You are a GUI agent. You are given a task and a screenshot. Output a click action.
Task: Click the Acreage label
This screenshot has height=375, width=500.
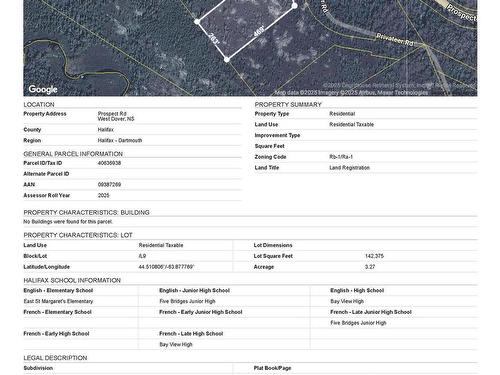point(264,267)
